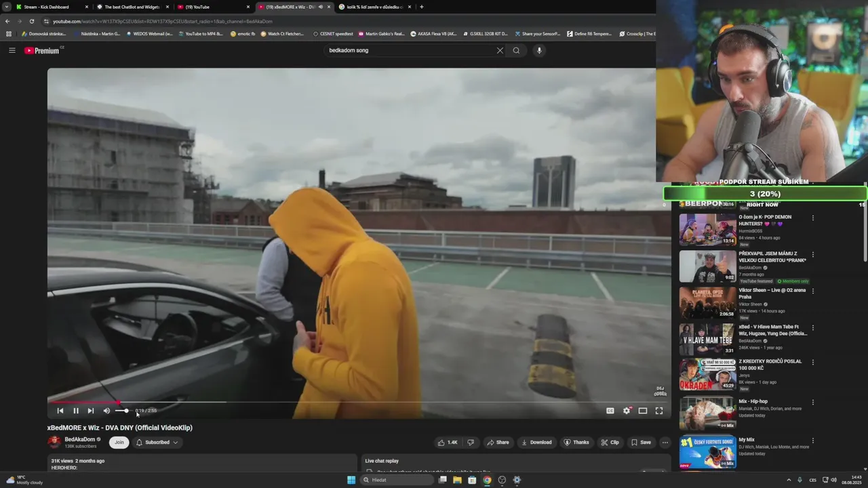
Task: Open the BedAkaDom channel name link
Action: (x=80, y=439)
